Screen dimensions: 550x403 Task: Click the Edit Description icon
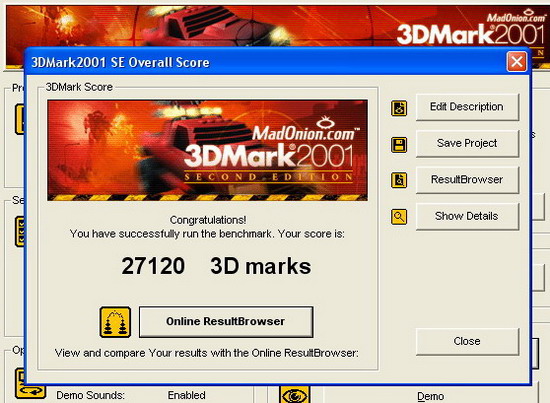point(399,108)
